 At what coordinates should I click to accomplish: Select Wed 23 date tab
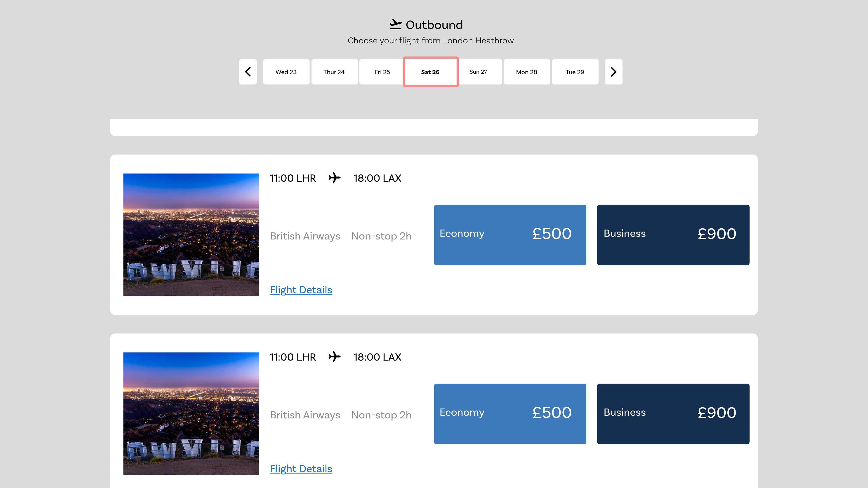point(286,72)
